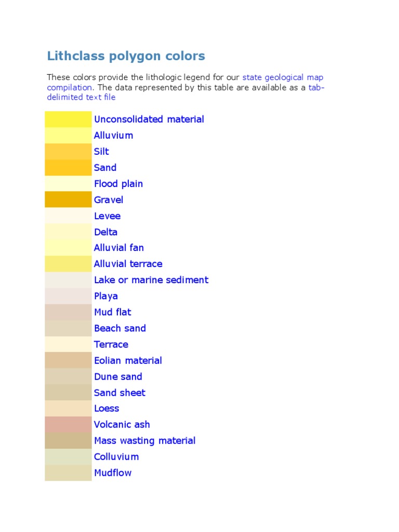The width and height of the screenshot is (399, 532).
Task: Select the Loess color swatch
Action: 68,408
